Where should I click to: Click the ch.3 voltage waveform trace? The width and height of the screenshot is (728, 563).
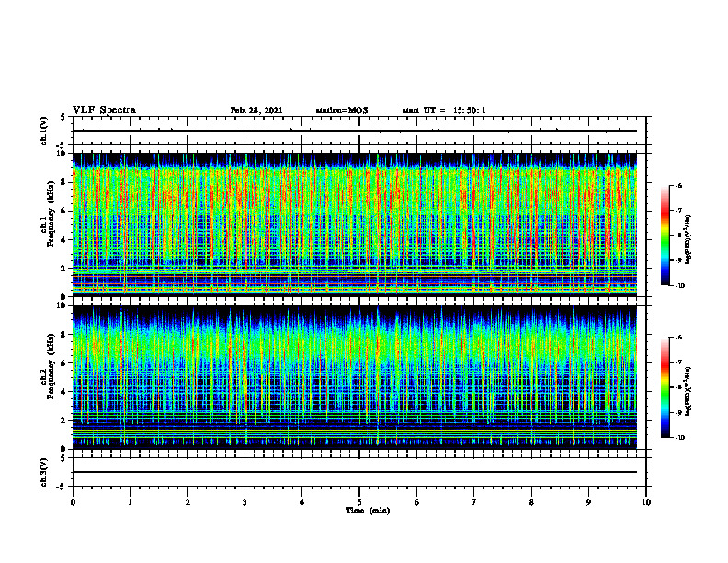click(x=355, y=472)
